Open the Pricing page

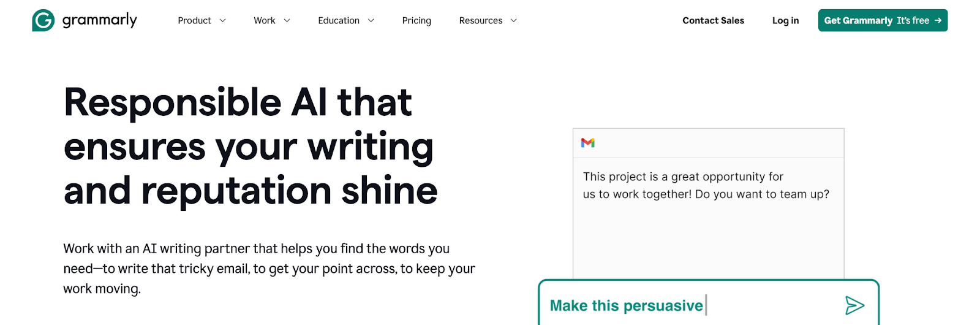coord(417,21)
